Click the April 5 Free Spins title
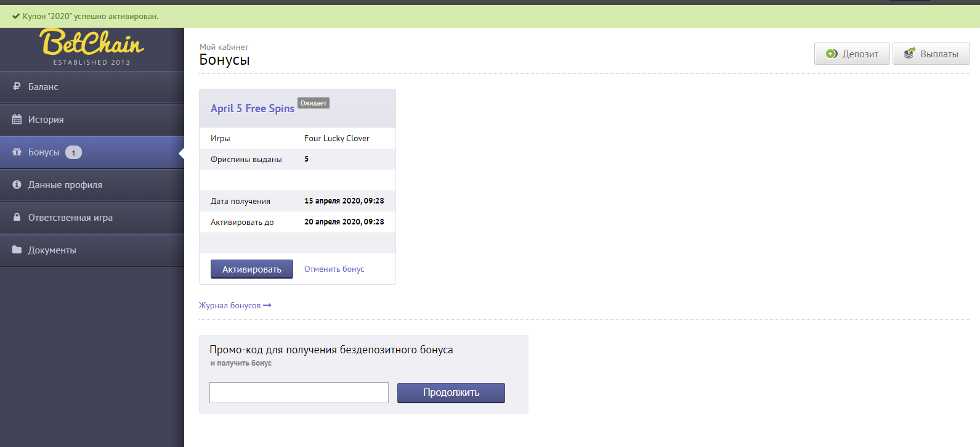The height and width of the screenshot is (447, 980). point(253,109)
